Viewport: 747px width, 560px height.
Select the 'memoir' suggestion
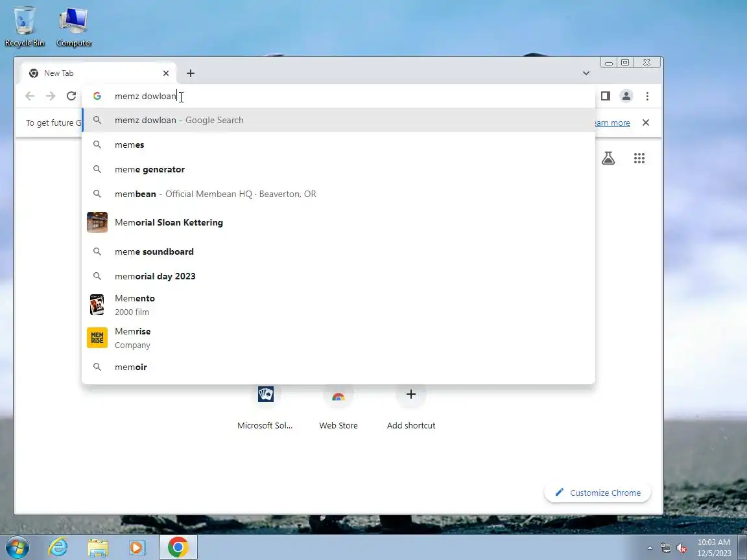pos(338,367)
